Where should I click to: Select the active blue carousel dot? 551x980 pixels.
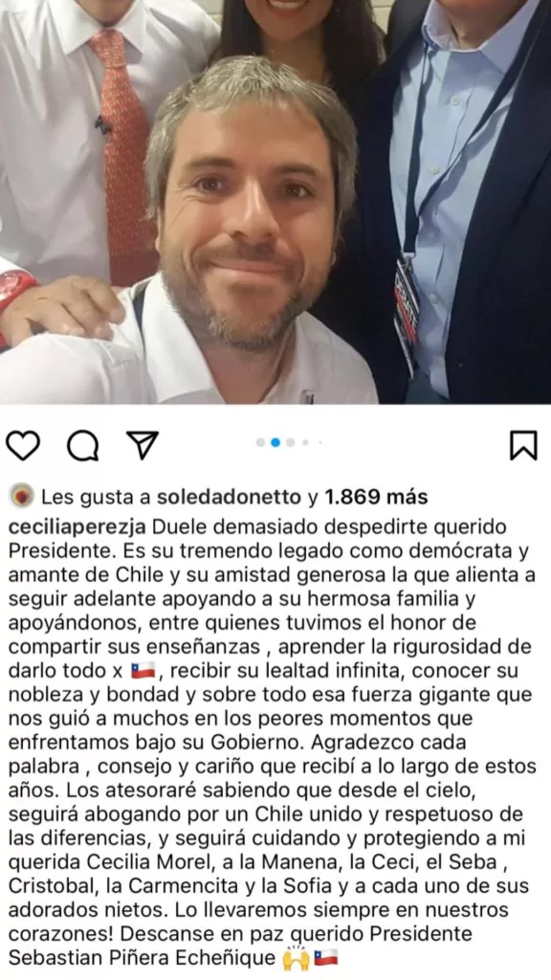pos(275,442)
